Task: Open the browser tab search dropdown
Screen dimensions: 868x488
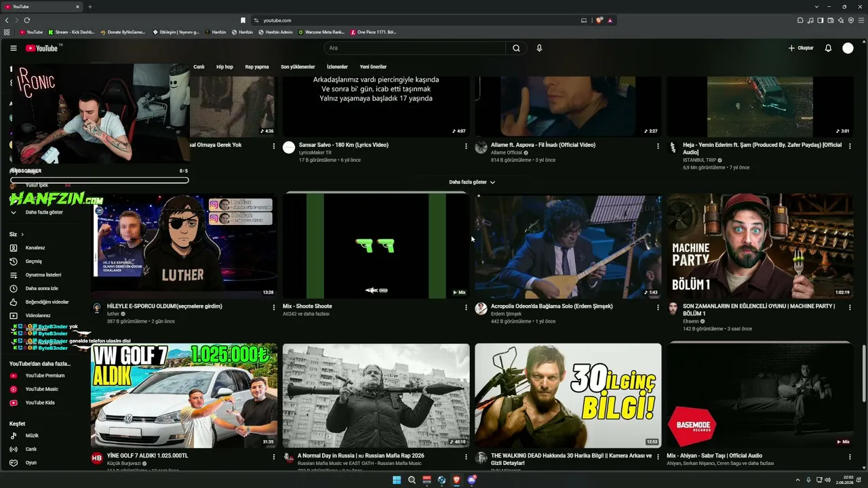Action: click(x=816, y=7)
